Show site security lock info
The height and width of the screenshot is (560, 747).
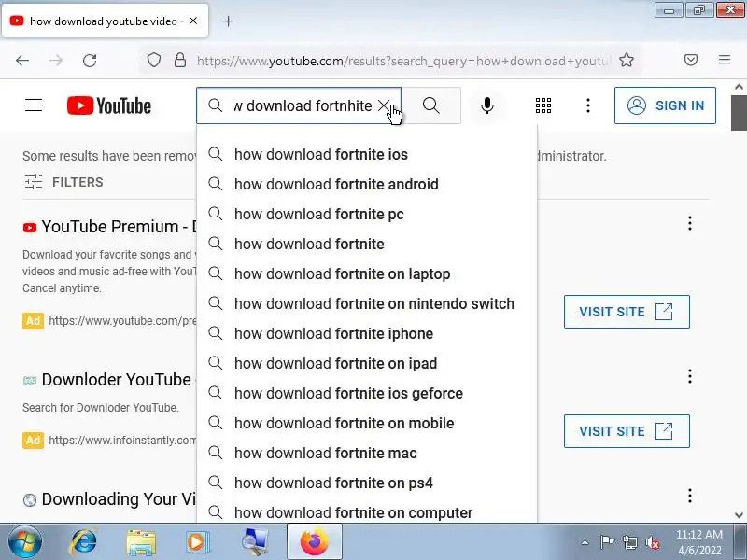180,60
